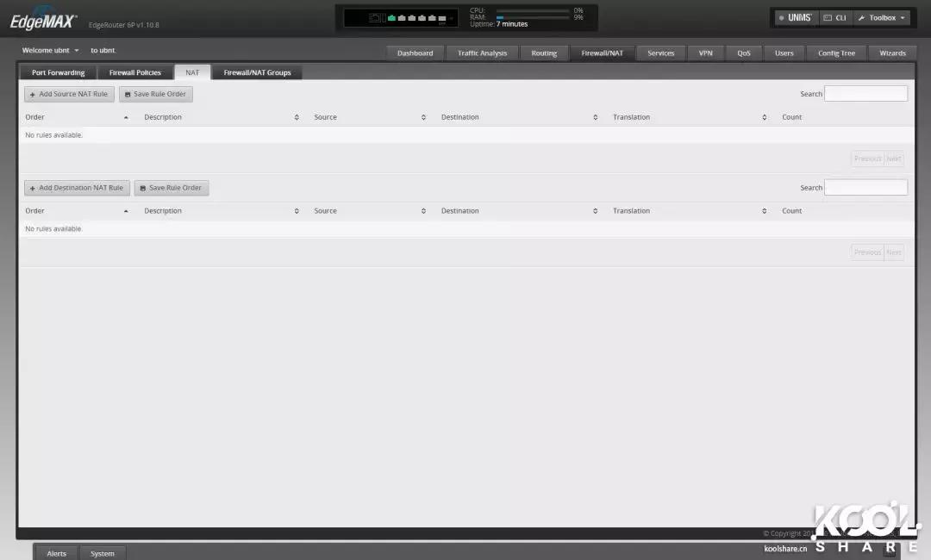Click Add Source NAT Rule button
931x560 pixels.
click(69, 94)
